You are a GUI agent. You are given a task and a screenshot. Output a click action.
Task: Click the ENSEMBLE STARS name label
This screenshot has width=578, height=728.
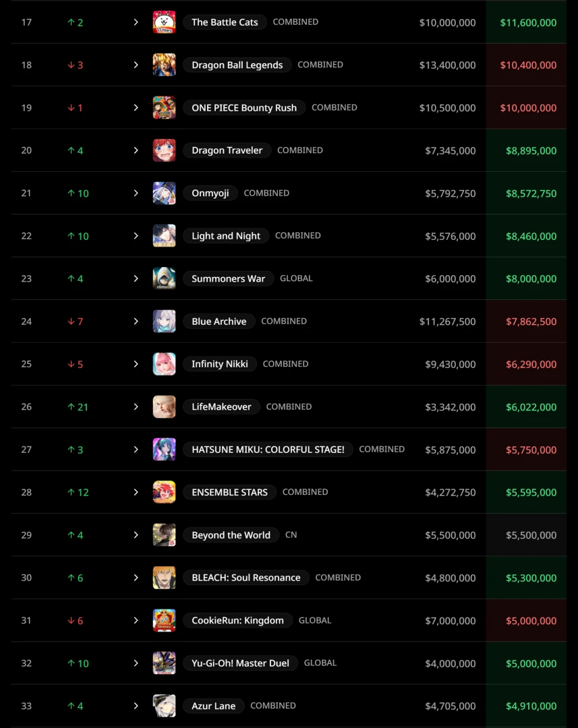pyautogui.click(x=229, y=492)
